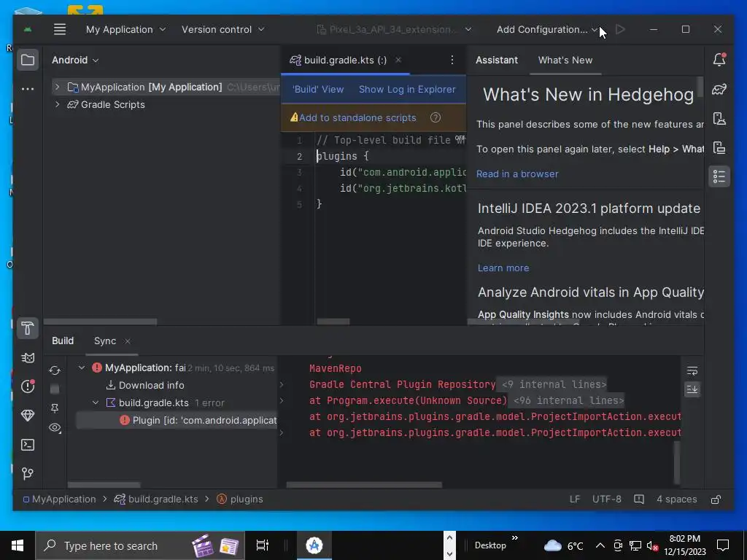Click the help question mark on standalone scripts banner

coord(436,117)
